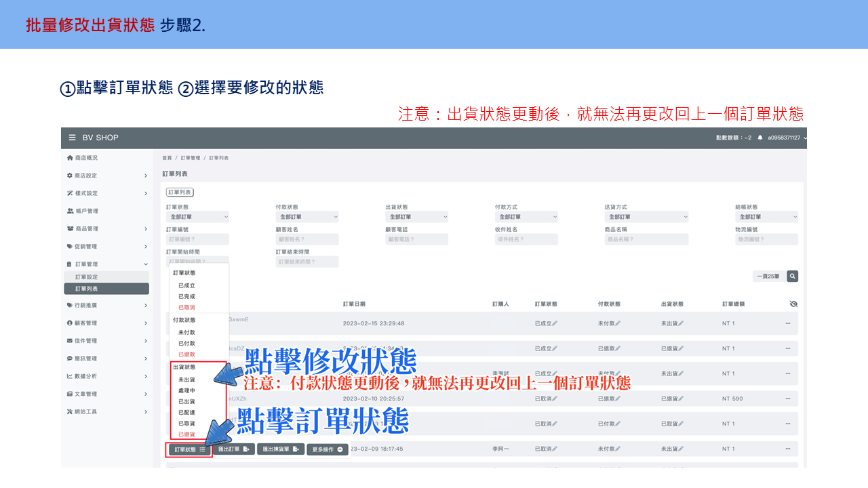This screenshot has width=868, height=488.
Task: Click the 匯出揀貨單 button
Action: [280, 449]
